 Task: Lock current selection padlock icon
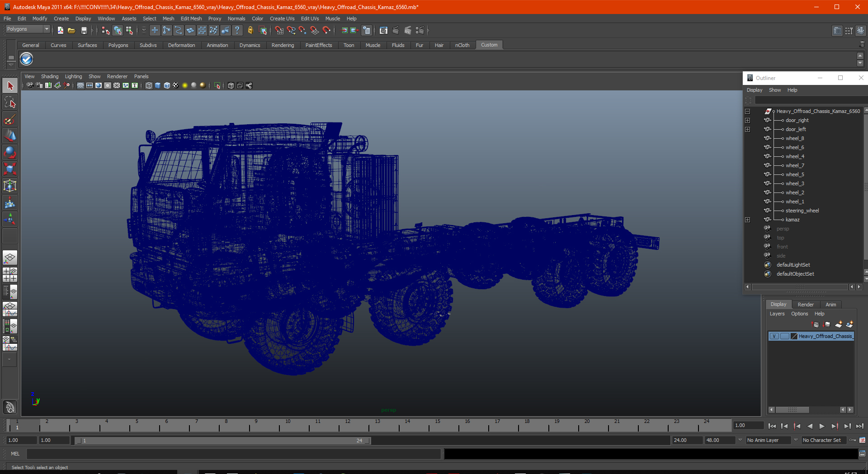point(250,30)
